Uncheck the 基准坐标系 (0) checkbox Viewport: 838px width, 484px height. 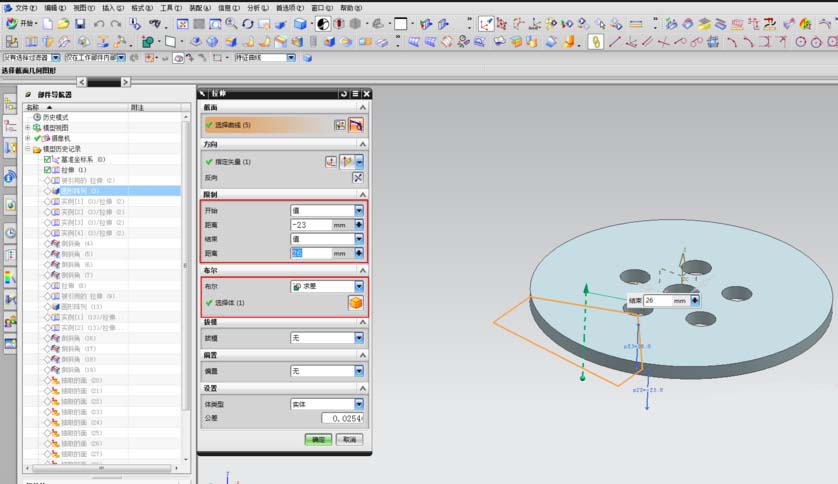point(47,160)
